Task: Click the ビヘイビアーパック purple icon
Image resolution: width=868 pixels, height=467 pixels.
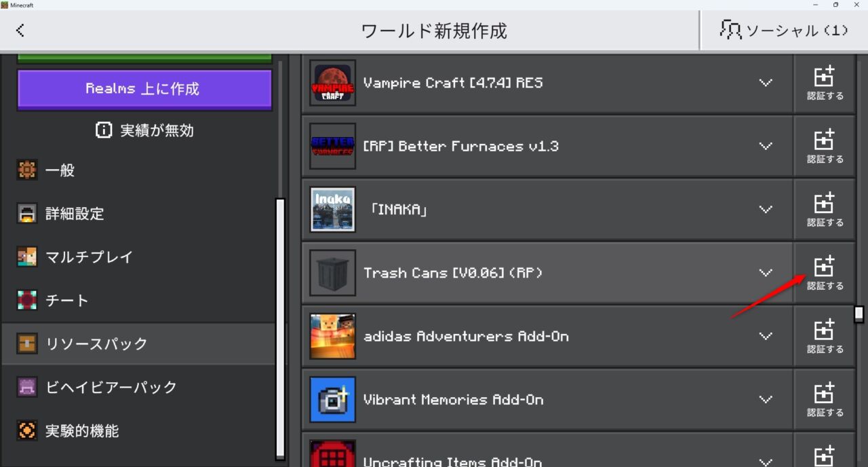Action: (x=27, y=388)
